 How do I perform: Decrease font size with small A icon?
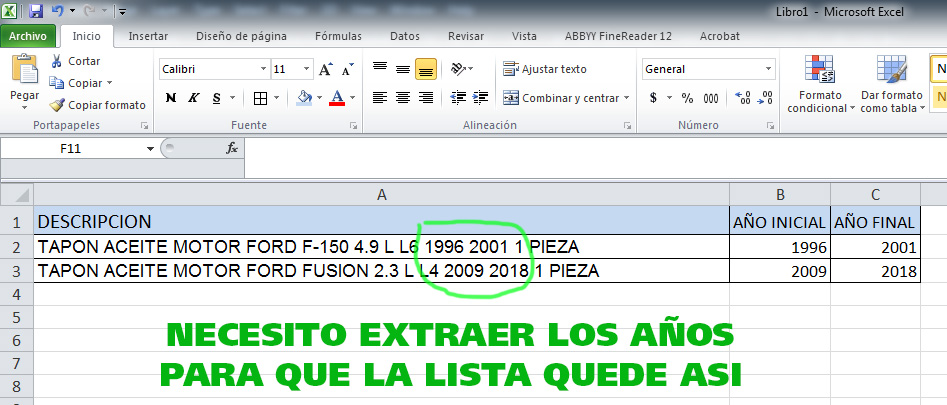pos(347,69)
